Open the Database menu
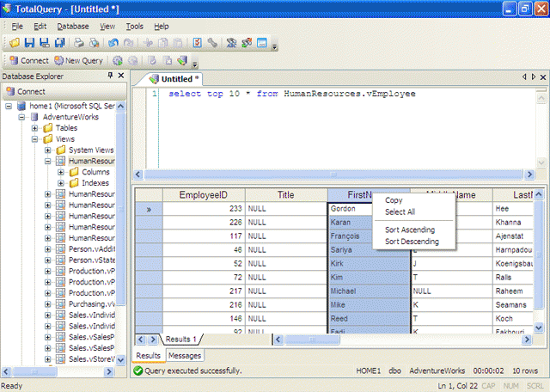 point(73,27)
